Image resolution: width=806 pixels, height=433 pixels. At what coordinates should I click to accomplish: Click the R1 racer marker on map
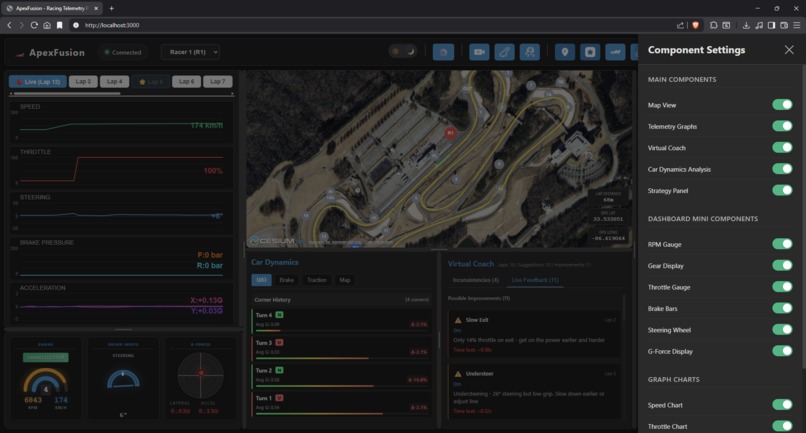point(450,133)
